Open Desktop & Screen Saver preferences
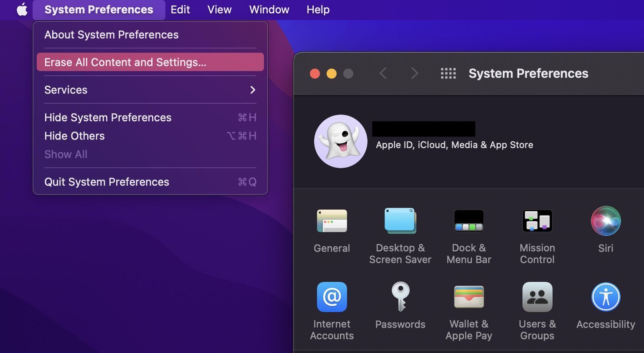The image size is (644, 353). [x=400, y=236]
